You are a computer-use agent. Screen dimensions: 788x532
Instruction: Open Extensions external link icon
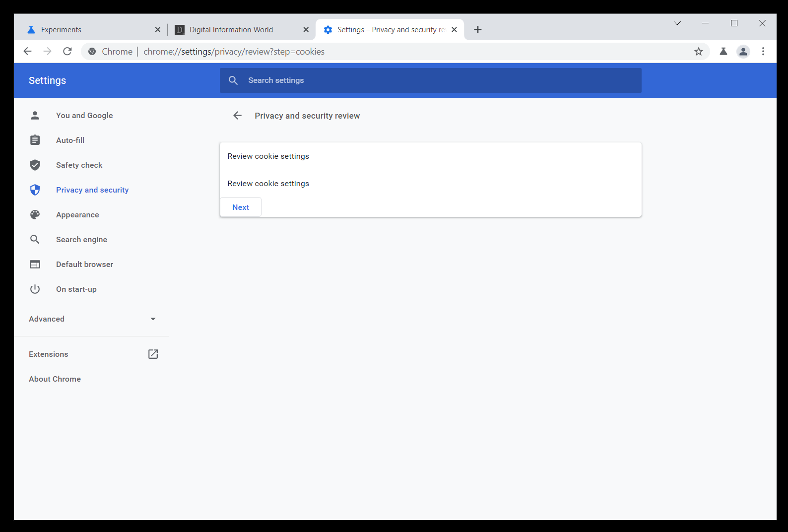pyautogui.click(x=153, y=354)
